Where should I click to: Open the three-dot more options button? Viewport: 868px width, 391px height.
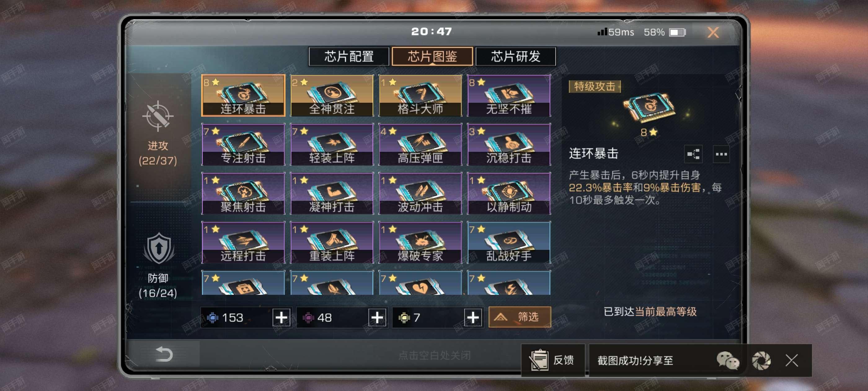[x=721, y=154]
